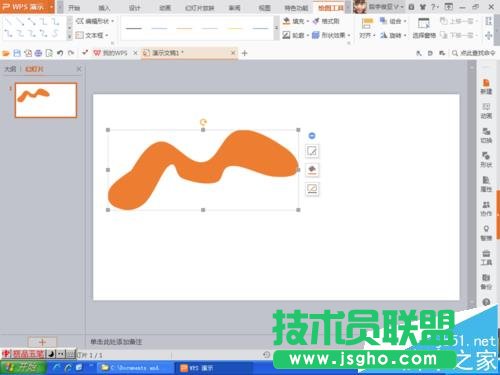The image size is (500, 375).
Task: Click 上移一层 (Bring Forward)
Action: 459,21
